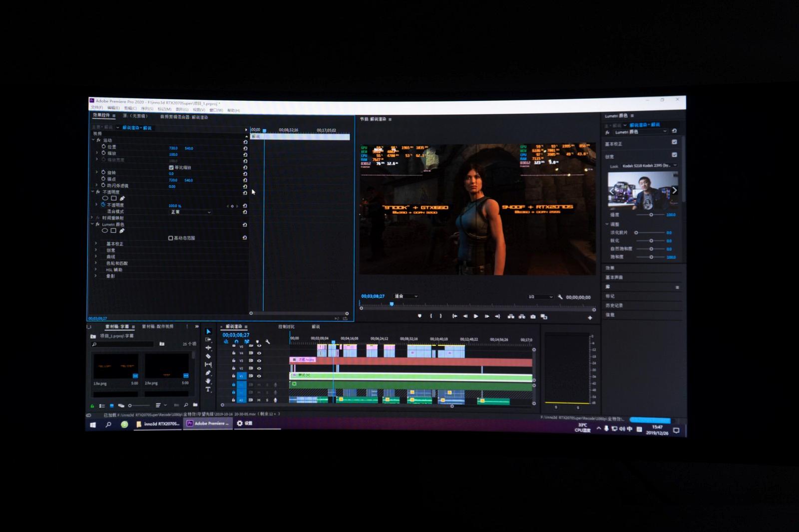Toggle Basic Correction checkbox in Lumetri panel
This screenshot has height=532, width=799.
674,142
